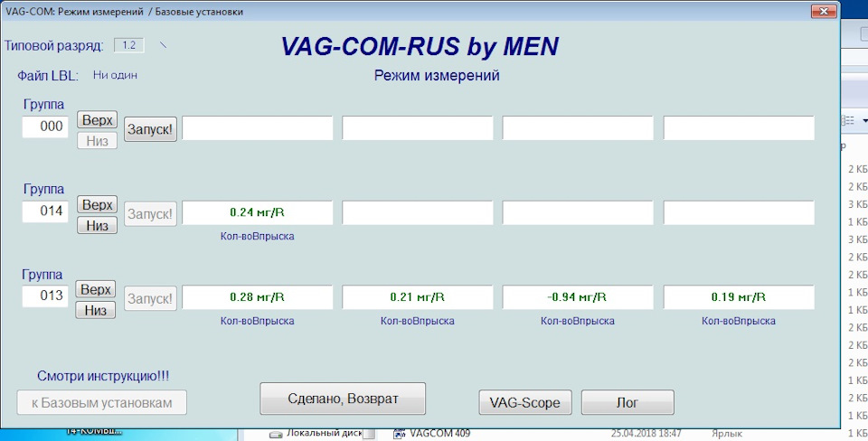Click the Лог button
The image size is (868, 441).
(x=627, y=402)
